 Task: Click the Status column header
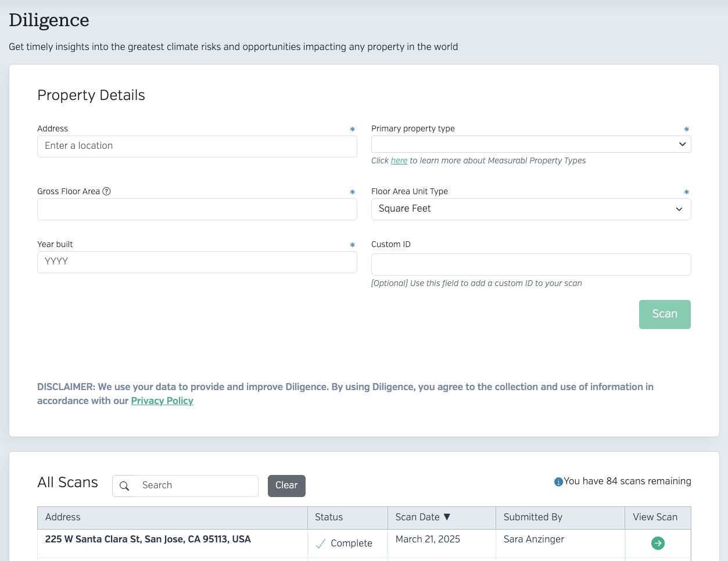tap(347, 517)
